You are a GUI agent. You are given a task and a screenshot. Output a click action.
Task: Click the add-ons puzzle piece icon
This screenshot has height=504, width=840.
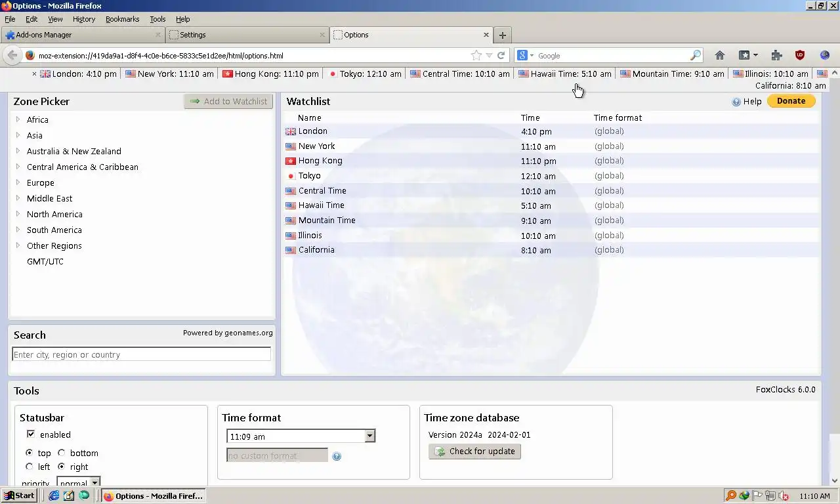[776, 56]
